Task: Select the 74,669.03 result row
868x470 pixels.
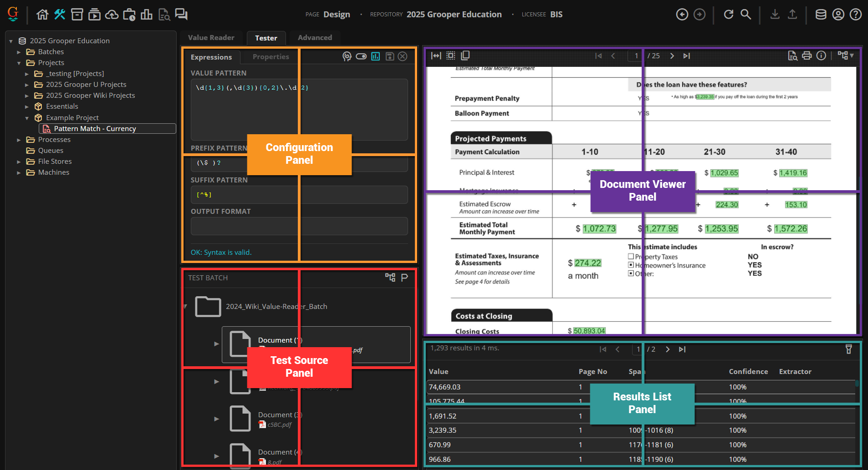Action: [641, 387]
